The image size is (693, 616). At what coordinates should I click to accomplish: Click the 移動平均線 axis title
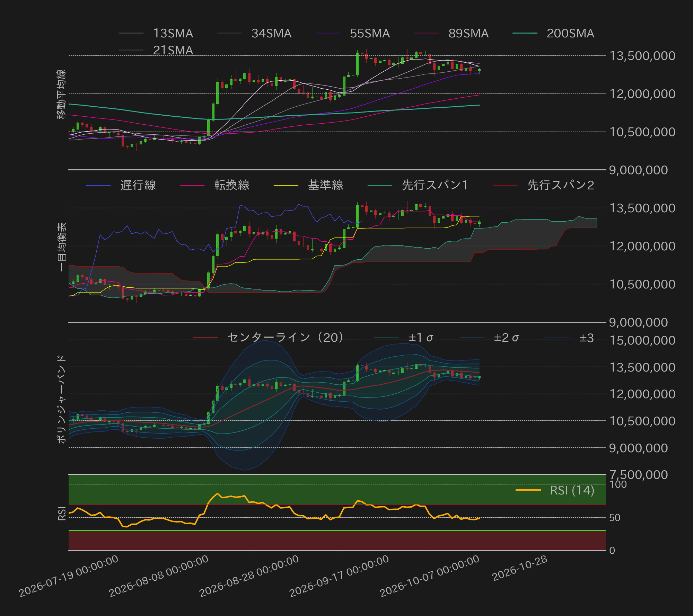(x=61, y=94)
